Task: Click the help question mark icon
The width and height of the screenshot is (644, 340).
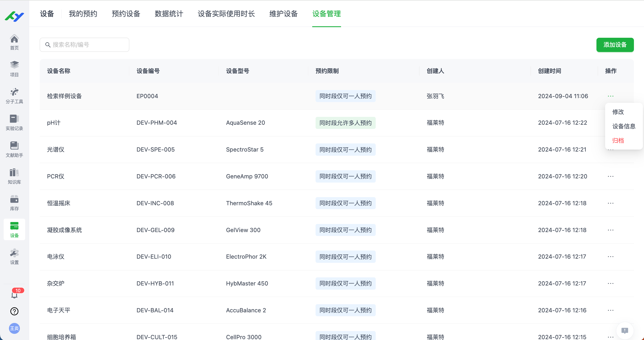Action: click(x=14, y=311)
